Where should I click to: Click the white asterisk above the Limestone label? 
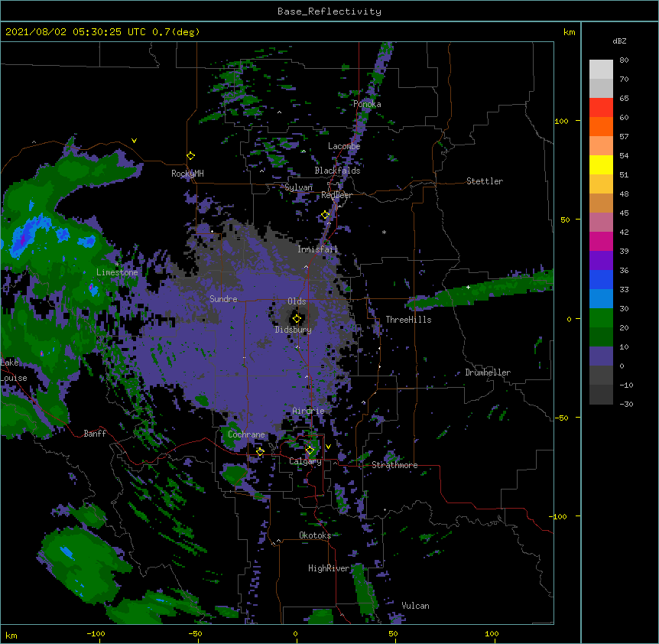pyautogui.click(x=117, y=265)
